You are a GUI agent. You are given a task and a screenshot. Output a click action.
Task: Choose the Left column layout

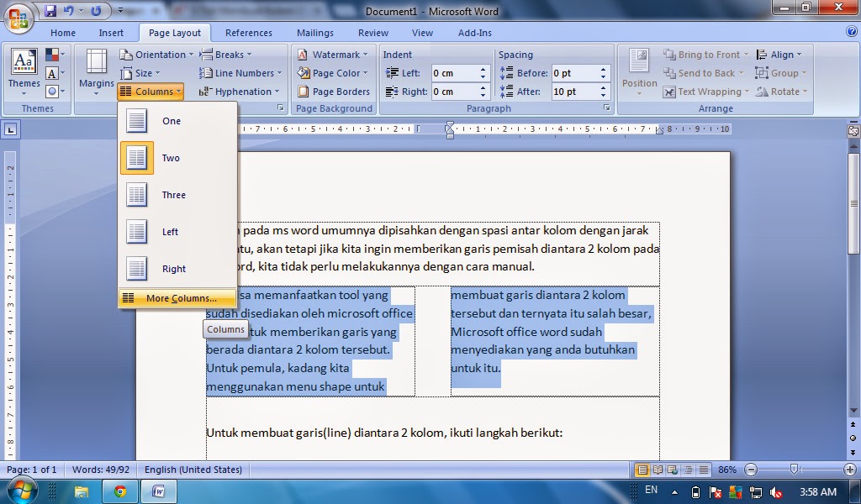[178, 232]
